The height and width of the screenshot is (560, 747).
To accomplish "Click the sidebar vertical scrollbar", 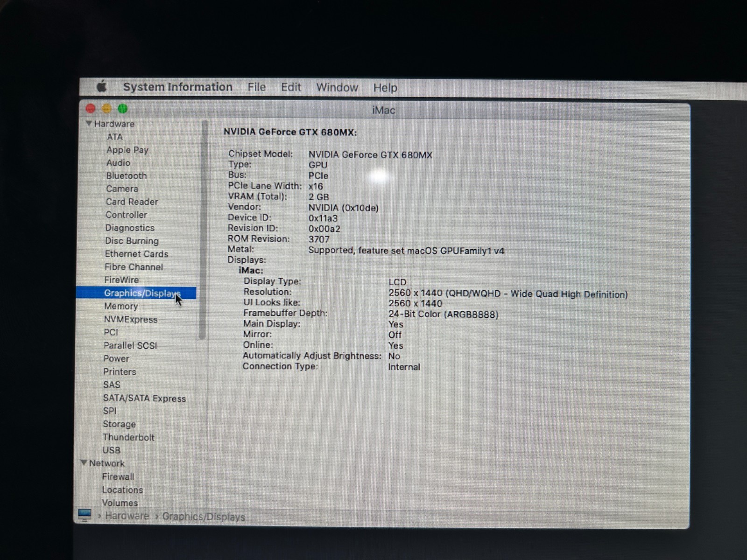I will [203, 230].
